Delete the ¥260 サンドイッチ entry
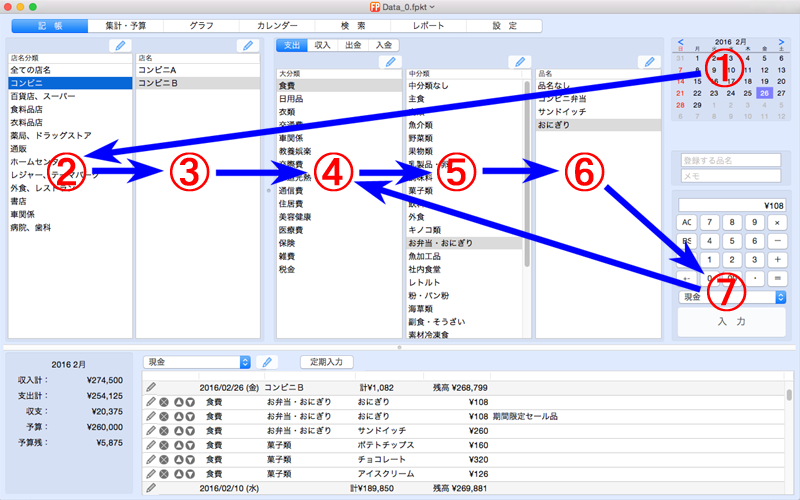The height and width of the screenshot is (500, 800). pos(164,431)
